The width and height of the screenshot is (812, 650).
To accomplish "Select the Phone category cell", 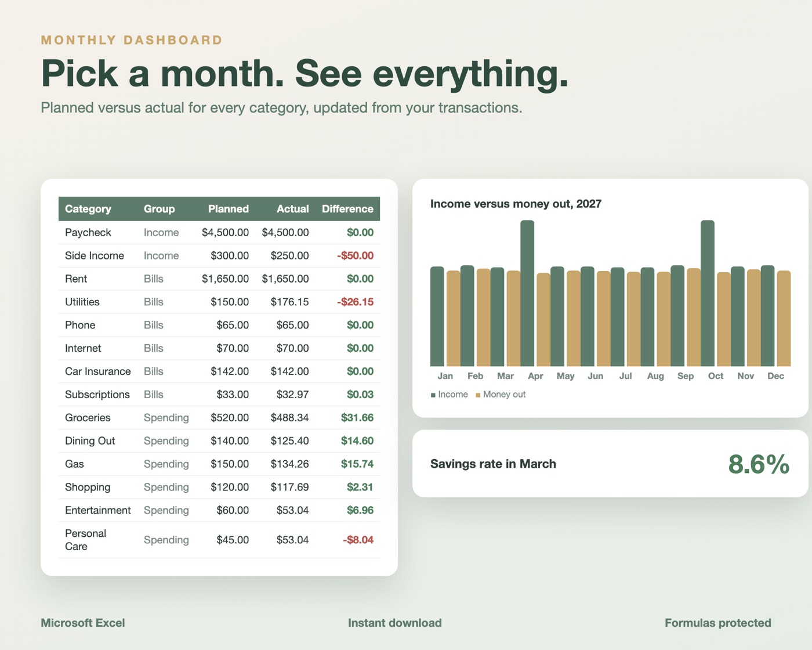I will [x=80, y=325].
